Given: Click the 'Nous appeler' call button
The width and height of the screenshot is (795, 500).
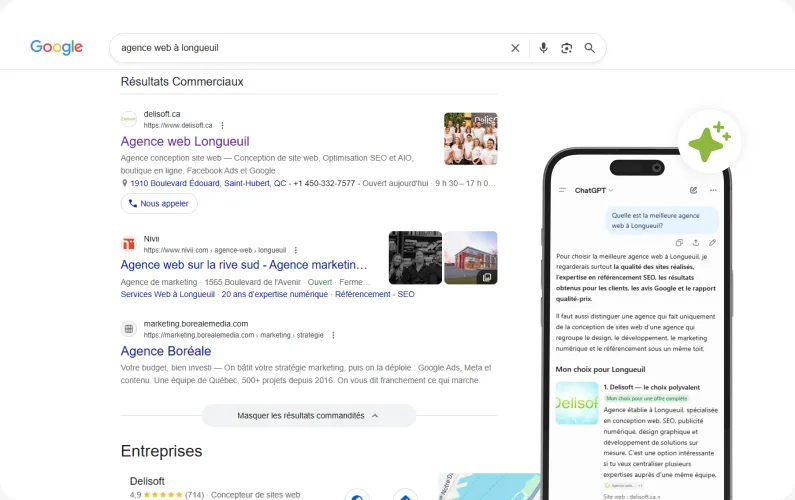Looking at the screenshot, I should pyautogui.click(x=159, y=203).
